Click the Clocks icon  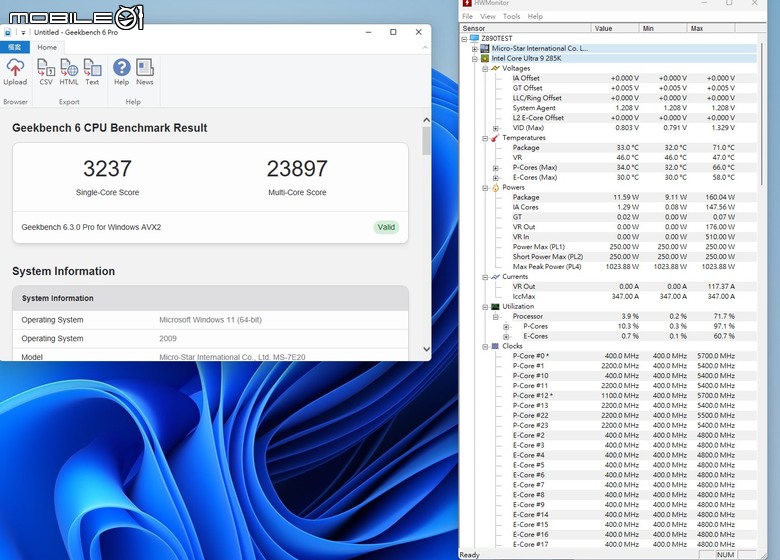click(495, 346)
